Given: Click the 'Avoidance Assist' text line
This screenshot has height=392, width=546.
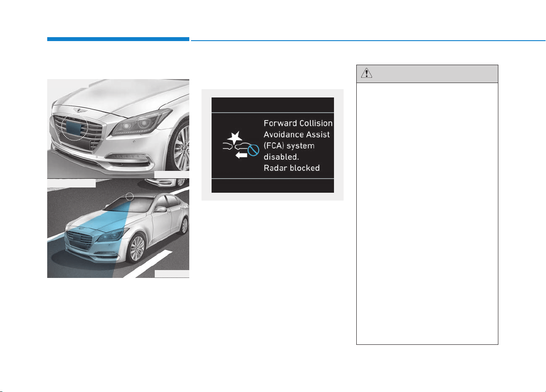Looking at the screenshot, I should (x=297, y=134).
